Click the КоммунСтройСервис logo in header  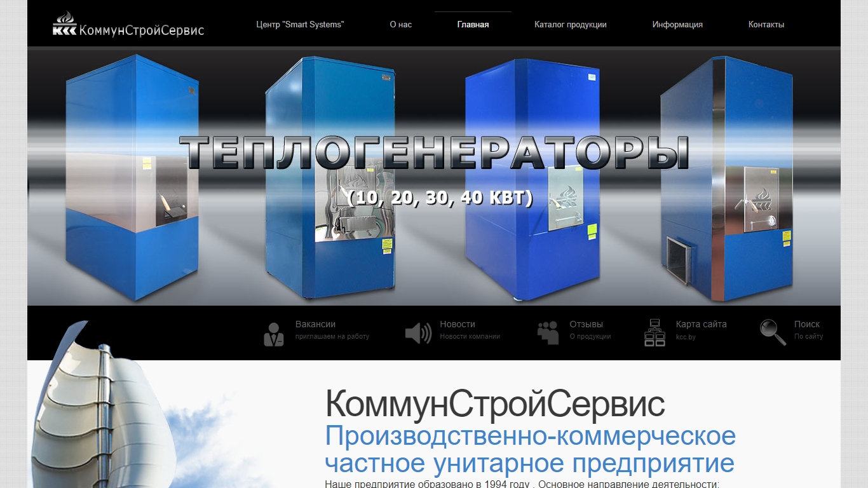pyautogui.click(x=128, y=24)
